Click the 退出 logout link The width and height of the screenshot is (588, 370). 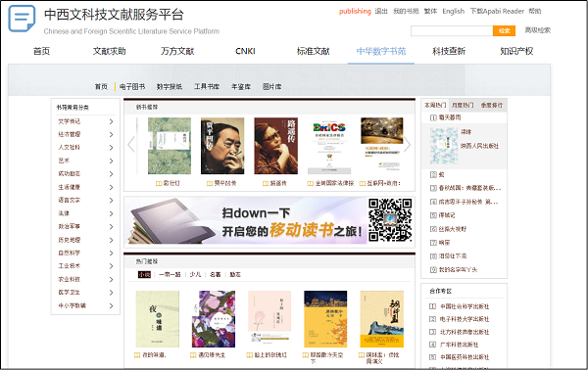[x=381, y=11]
